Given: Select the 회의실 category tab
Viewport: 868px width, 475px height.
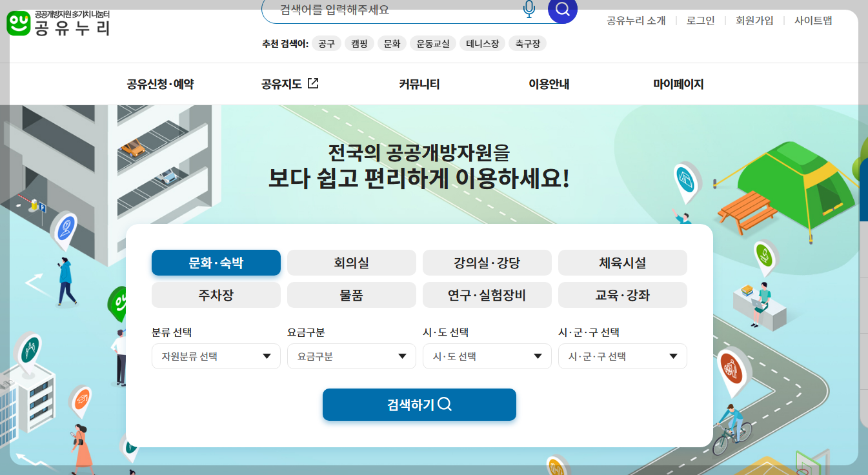Looking at the screenshot, I should pyautogui.click(x=352, y=263).
